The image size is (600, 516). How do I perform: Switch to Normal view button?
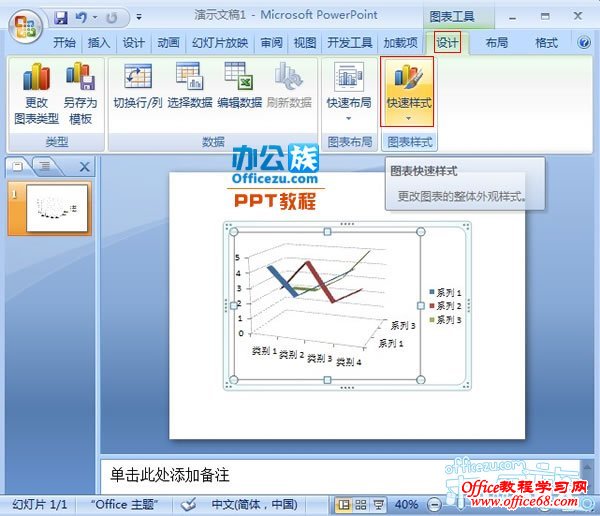click(343, 505)
